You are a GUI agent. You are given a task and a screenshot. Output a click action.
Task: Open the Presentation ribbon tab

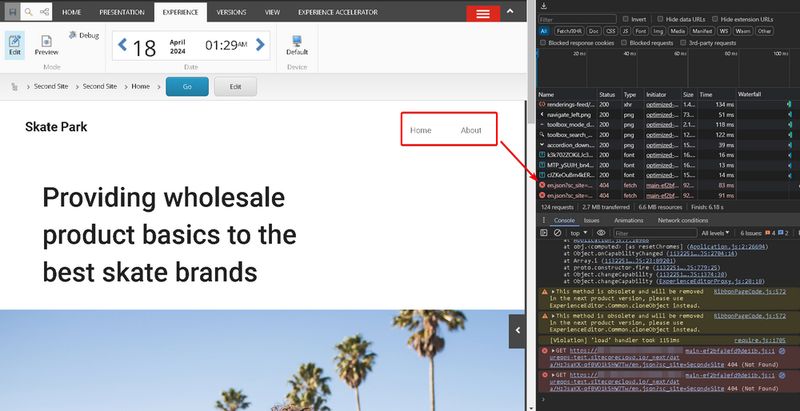coord(121,12)
